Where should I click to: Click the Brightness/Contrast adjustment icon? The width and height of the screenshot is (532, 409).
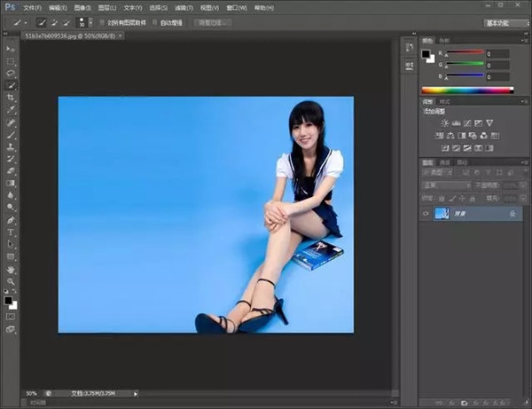[x=444, y=122]
